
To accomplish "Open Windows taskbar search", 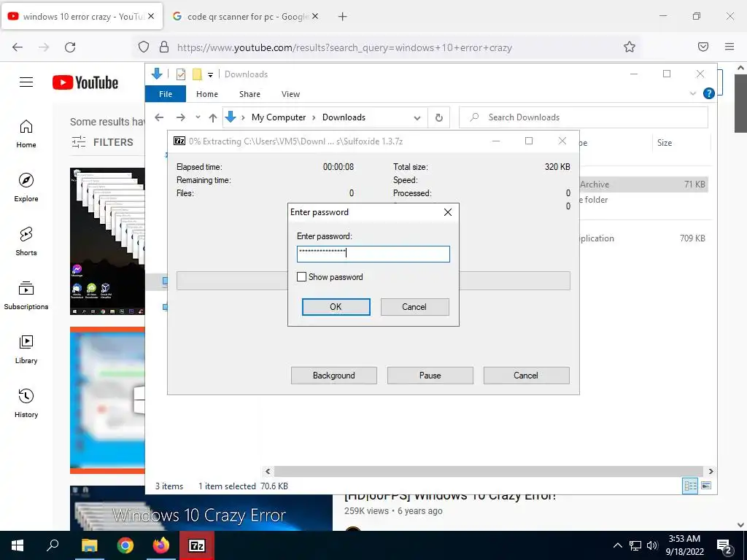I will (x=53, y=545).
